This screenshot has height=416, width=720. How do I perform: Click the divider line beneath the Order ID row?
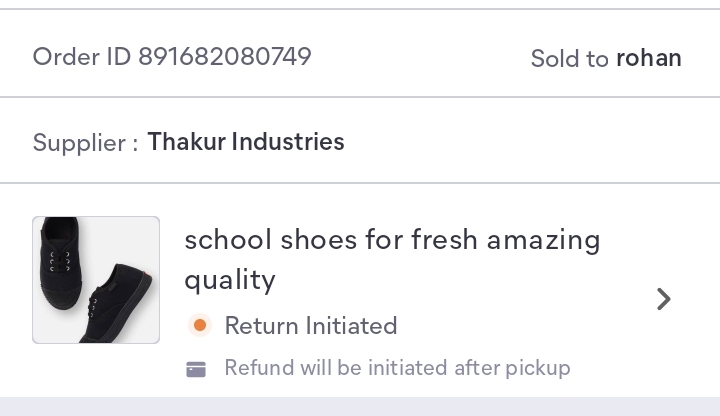(x=360, y=97)
